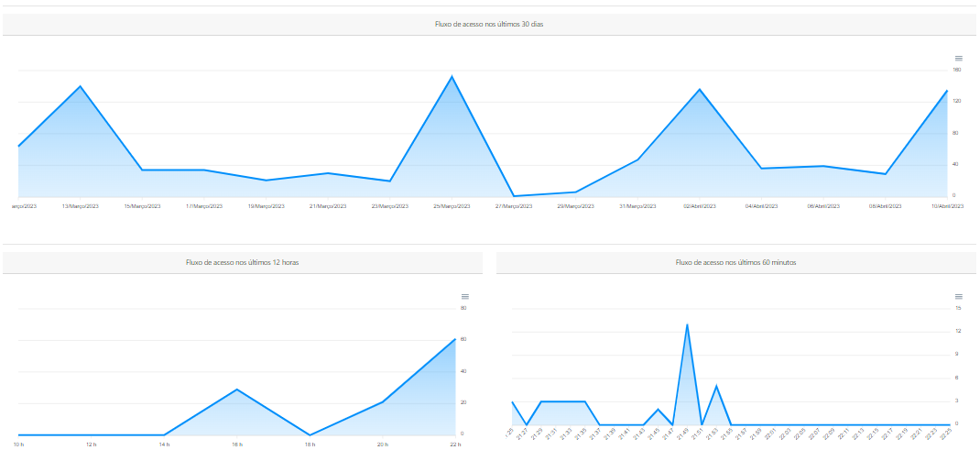Click the 'Fluxo de acesso nos últimos 60 minutos' title
Screen dimensions: 980x461
[735, 262]
